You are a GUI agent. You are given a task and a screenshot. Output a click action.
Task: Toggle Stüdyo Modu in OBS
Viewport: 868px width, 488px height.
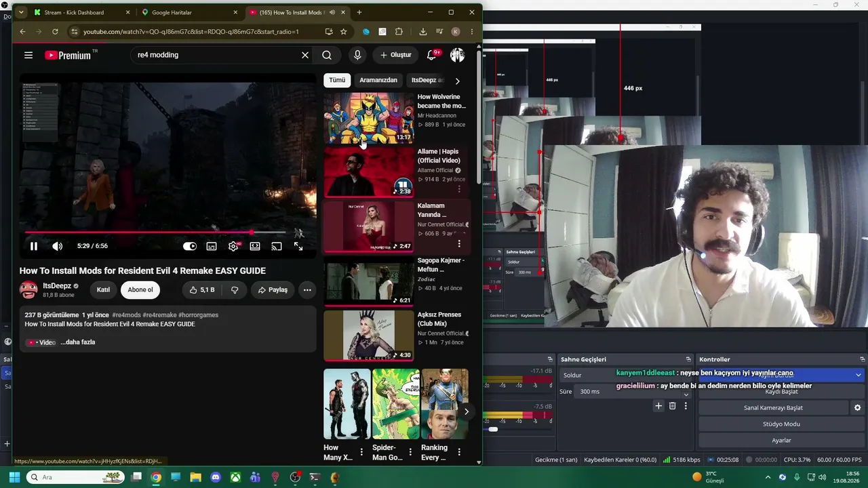782,424
